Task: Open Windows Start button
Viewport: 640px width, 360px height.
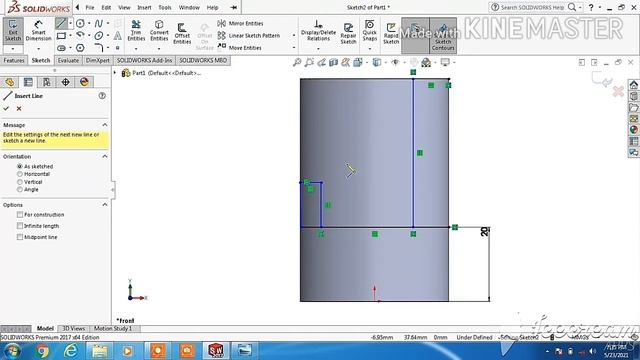Action: click(12, 351)
